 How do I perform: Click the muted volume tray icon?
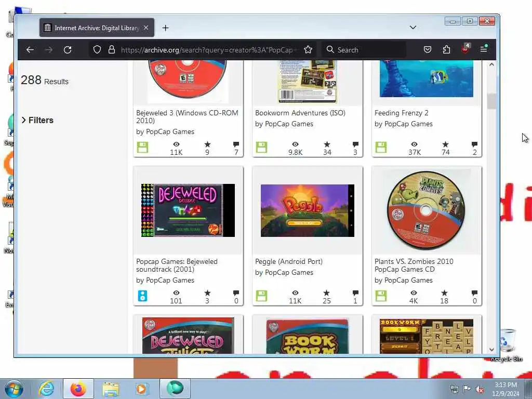480,390
